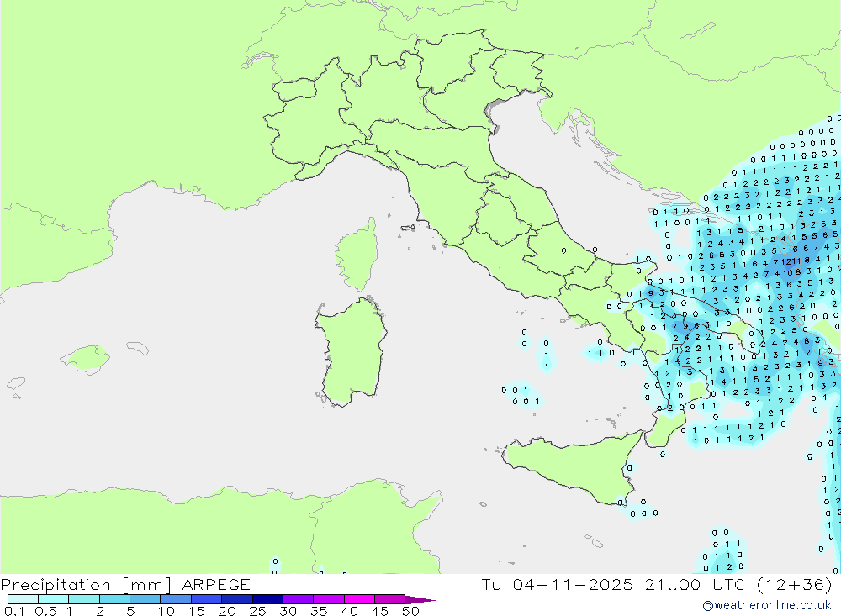The height and width of the screenshot is (616, 841).
Task: Click the '[mm]' unit label
Action: 146,585
